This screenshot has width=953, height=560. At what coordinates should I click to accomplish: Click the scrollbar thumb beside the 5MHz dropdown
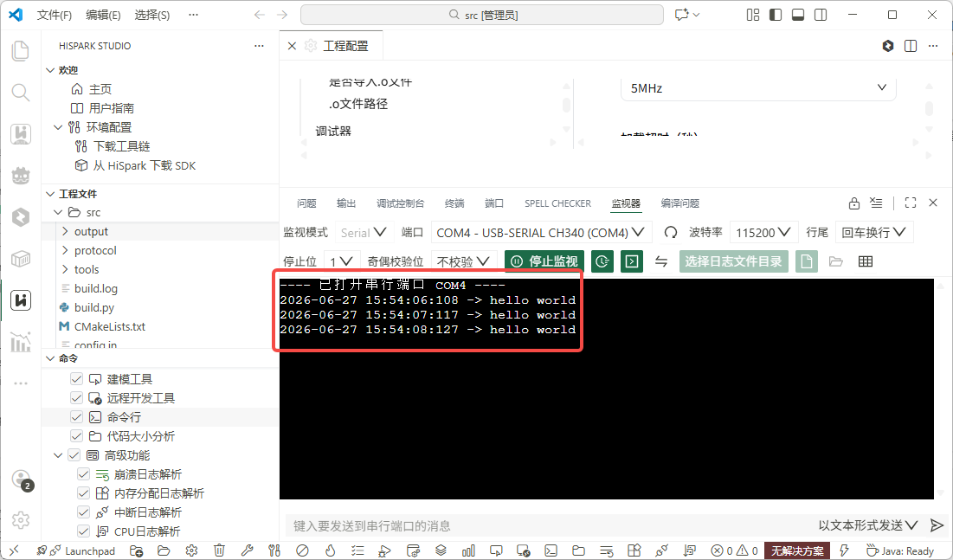(929, 108)
